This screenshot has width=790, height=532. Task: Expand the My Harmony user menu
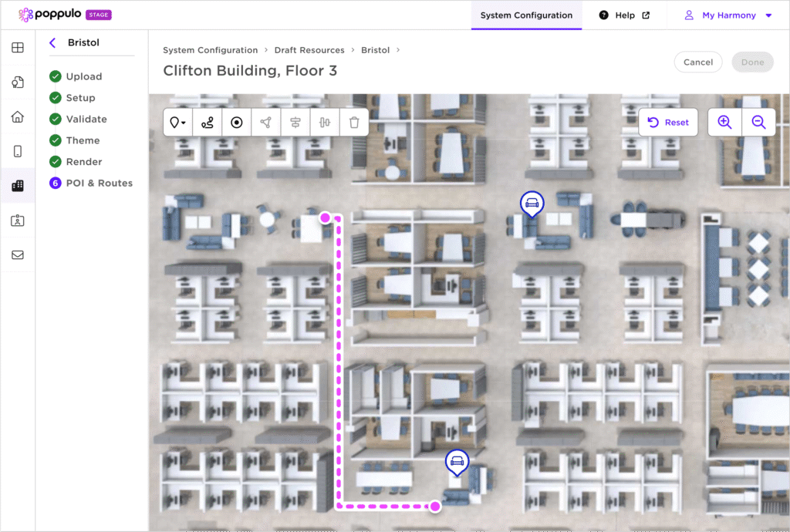(x=729, y=15)
